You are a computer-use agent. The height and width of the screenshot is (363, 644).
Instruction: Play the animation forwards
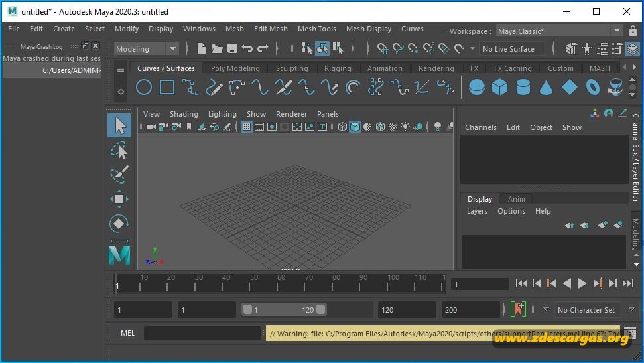[x=582, y=283]
